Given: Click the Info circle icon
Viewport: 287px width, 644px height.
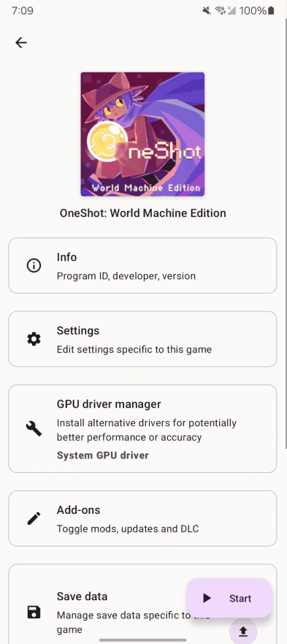Looking at the screenshot, I should tap(34, 266).
